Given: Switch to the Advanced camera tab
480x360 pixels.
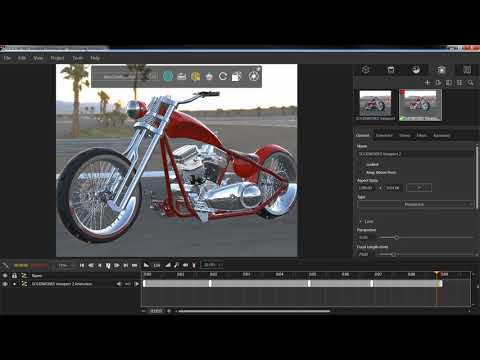Looking at the screenshot, I should pyautogui.click(x=442, y=135).
